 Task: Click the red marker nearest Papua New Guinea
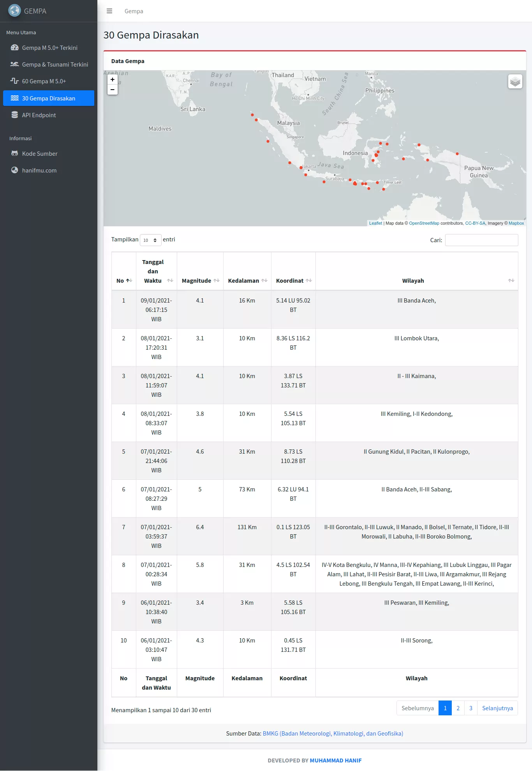point(457,154)
